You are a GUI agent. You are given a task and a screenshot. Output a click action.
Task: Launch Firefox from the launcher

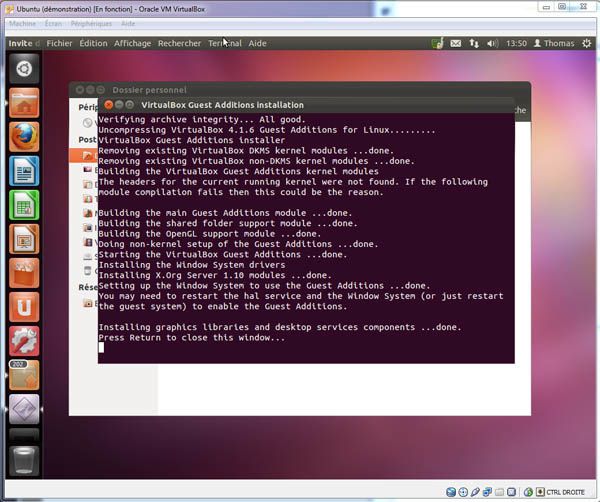24,137
